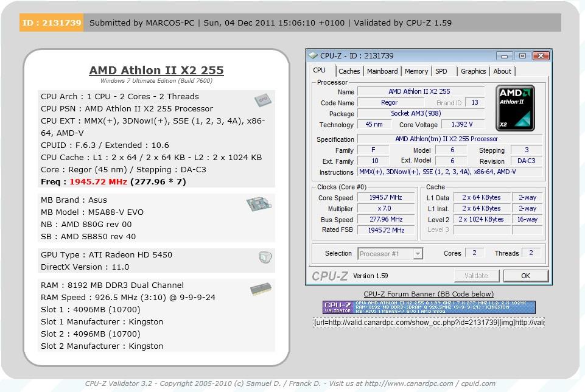The image size is (585, 392).
Task: Click the AMD Athlon II X2 255 title link
Action: pyautogui.click(x=156, y=70)
